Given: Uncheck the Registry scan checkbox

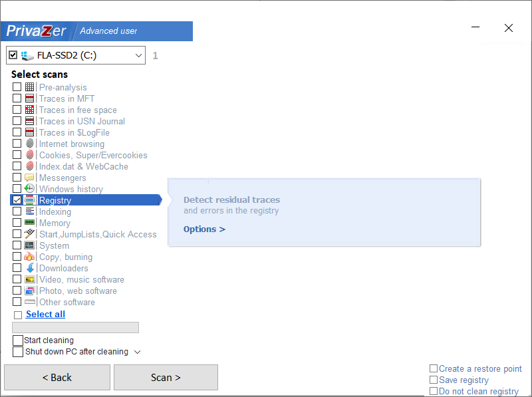Looking at the screenshot, I should point(17,200).
